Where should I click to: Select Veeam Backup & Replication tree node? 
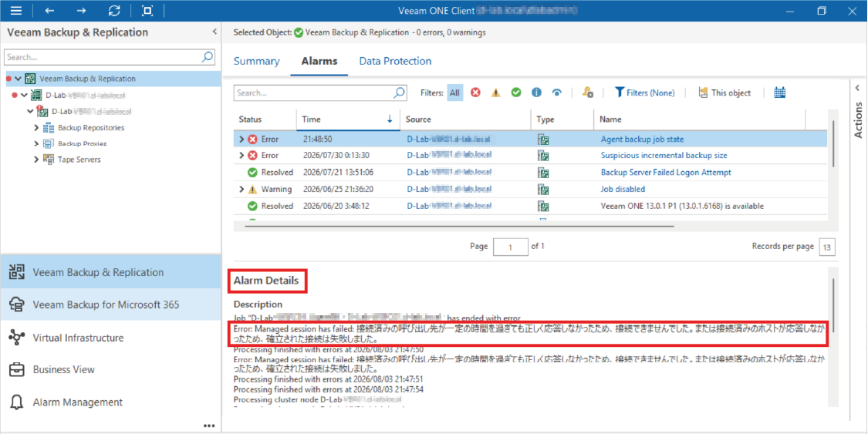[87, 79]
